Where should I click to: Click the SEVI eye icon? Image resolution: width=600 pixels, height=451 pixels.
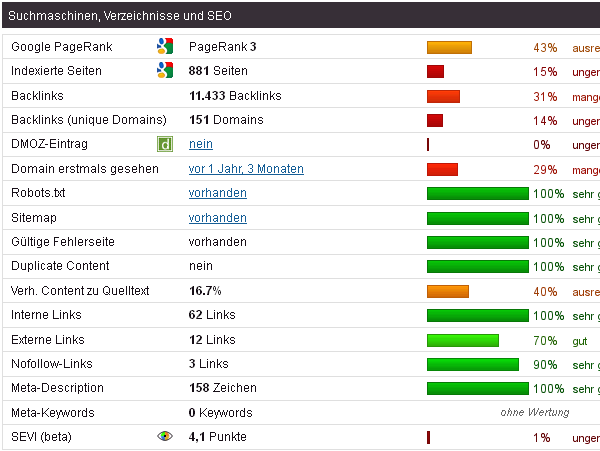[165, 436]
